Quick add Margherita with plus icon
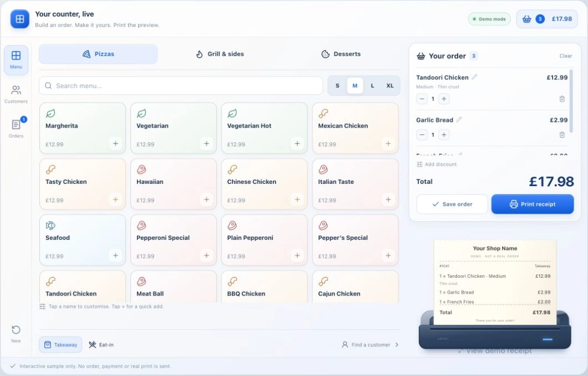588x376 pixels. tap(115, 143)
